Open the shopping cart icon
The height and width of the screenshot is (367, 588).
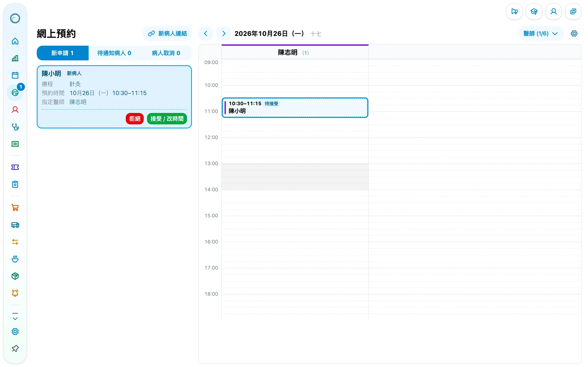pos(15,208)
